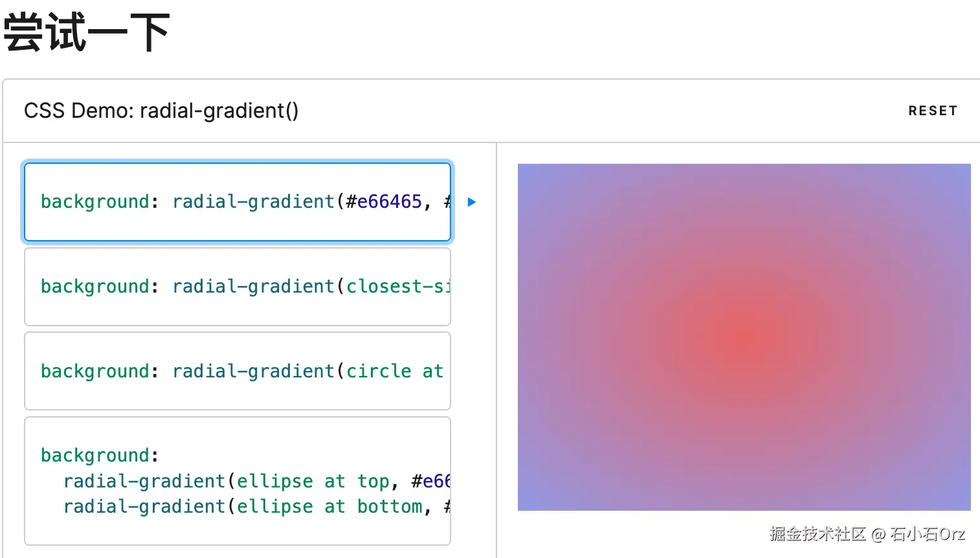
Task: Click the "尝试一下" heading
Action: click(x=86, y=32)
